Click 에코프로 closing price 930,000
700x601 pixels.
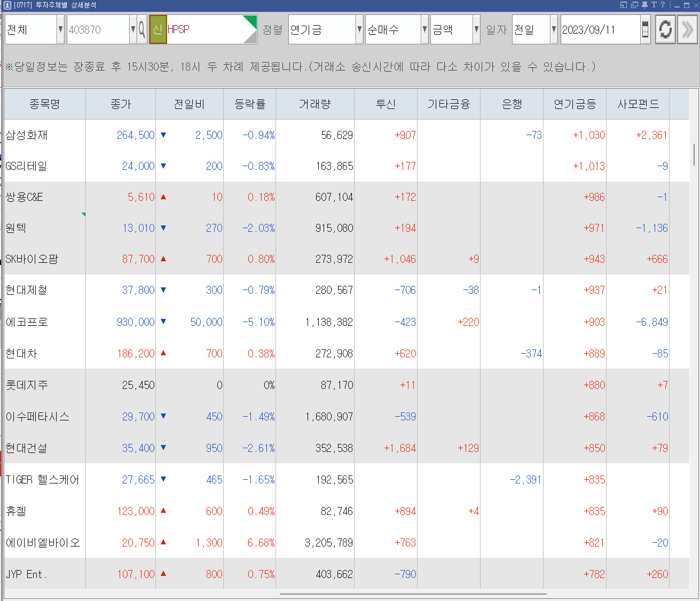pos(136,322)
